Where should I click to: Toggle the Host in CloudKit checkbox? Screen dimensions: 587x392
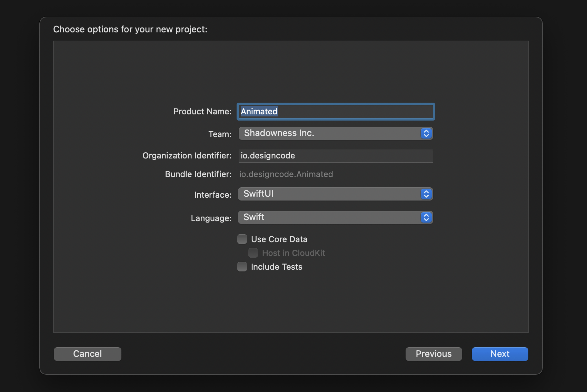253,253
